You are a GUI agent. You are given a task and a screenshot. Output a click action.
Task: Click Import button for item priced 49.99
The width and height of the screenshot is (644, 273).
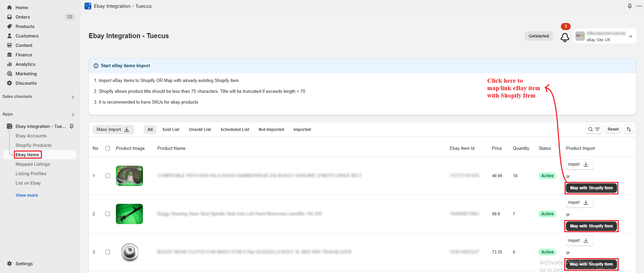tap(579, 164)
